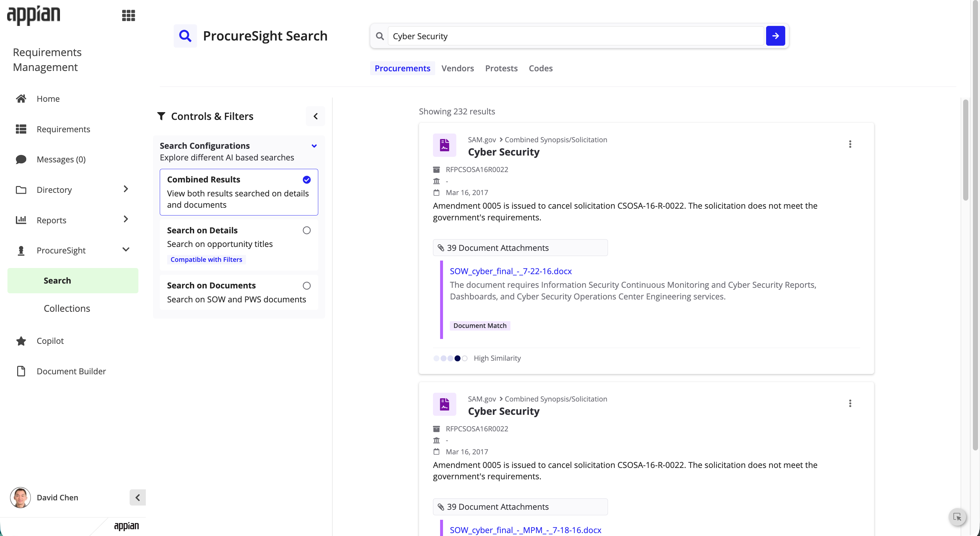Click the Reports bar chart icon
Screen dimensions: 980x536
tap(21, 220)
